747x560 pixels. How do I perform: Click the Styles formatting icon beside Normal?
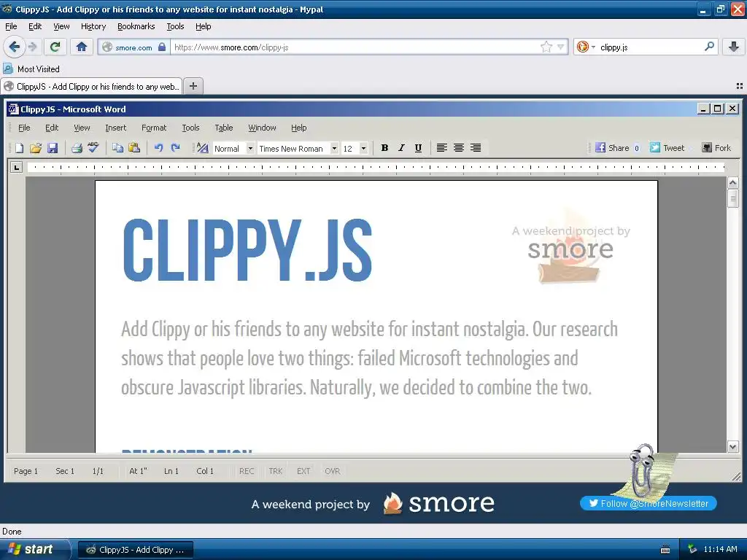(x=203, y=148)
